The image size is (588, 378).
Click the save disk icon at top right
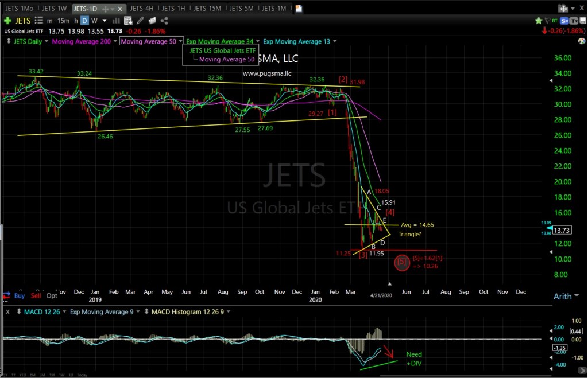click(x=582, y=21)
